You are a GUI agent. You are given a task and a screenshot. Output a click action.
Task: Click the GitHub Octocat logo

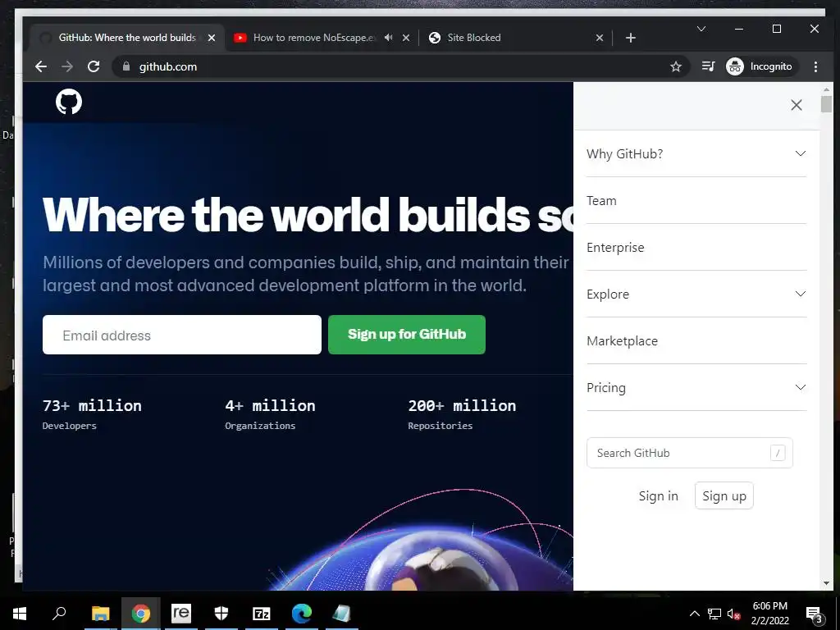click(x=69, y=102)
